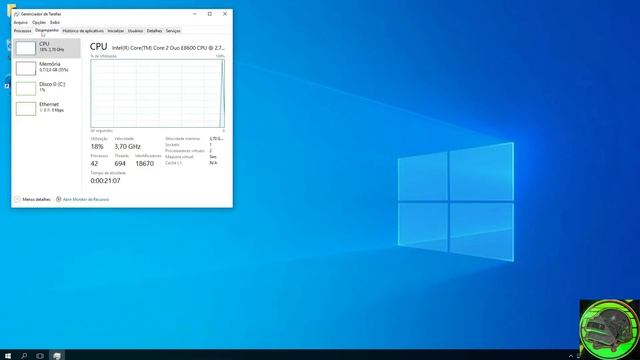Click the 694 threads value
Screen dimensions: 640x360
click(120, 163)
